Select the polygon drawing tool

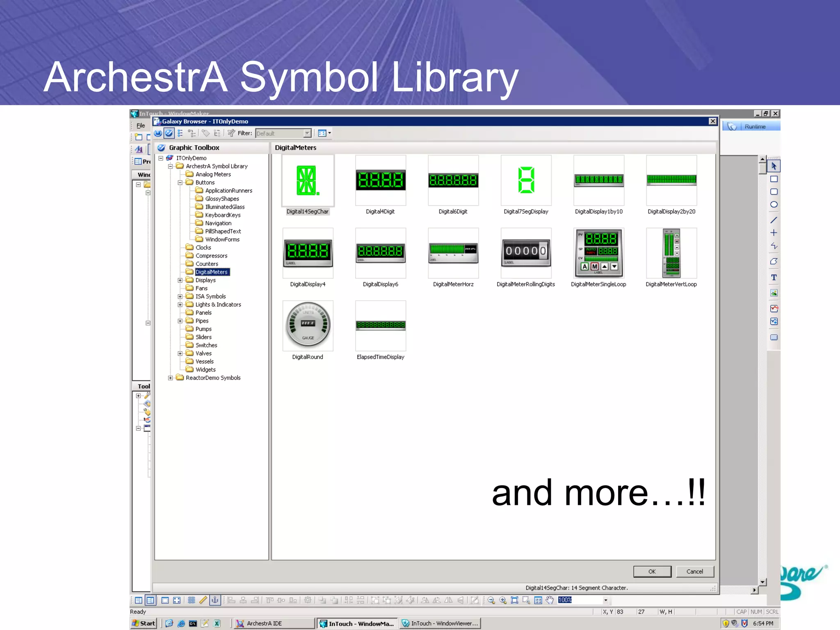point(774,261)
